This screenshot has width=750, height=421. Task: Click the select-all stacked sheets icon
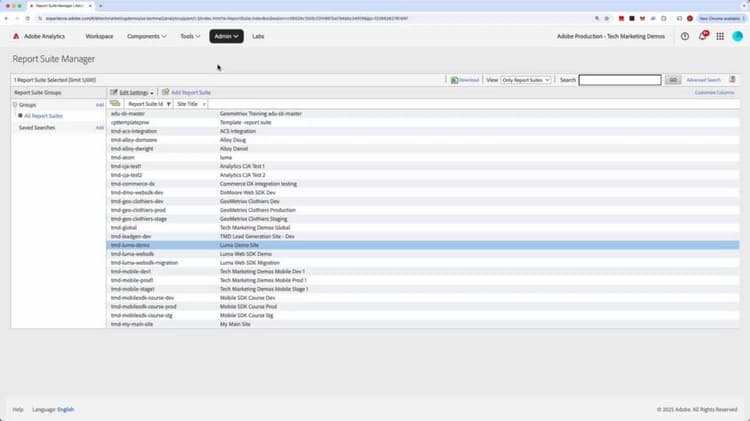click(115, 103)
